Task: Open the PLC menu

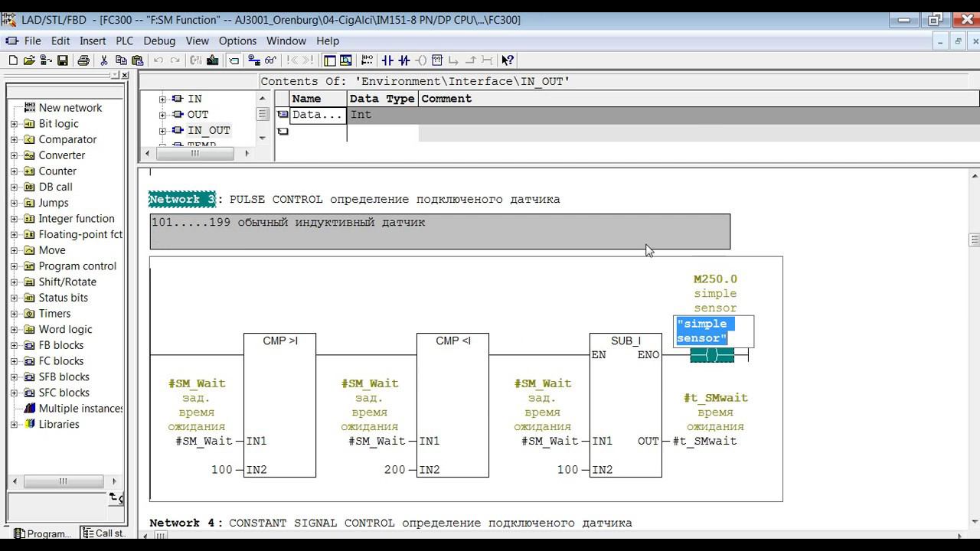Action: pos(124,41)
